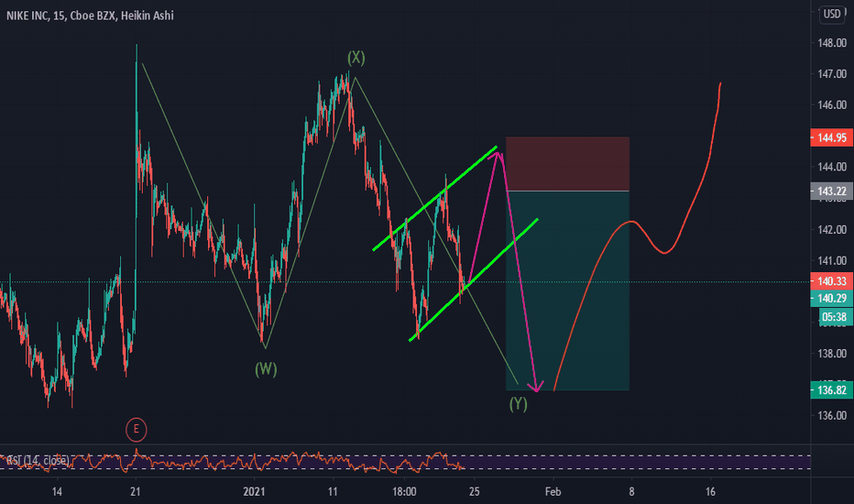Click the 140.29 green current price label
Viewport: 854px width, 504px height.
pos(832,298)
